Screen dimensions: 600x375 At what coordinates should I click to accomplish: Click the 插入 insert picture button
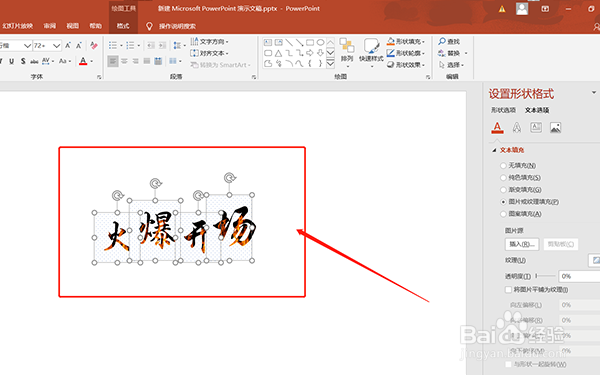pyautogui.click(x=522, y=244)
